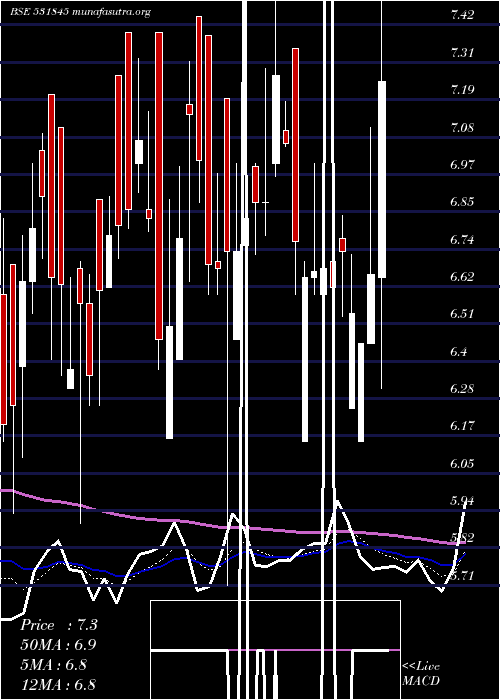Click the '5MA : 6.8' readout
This screenshot has height=700, width=500.
point(54,665)
